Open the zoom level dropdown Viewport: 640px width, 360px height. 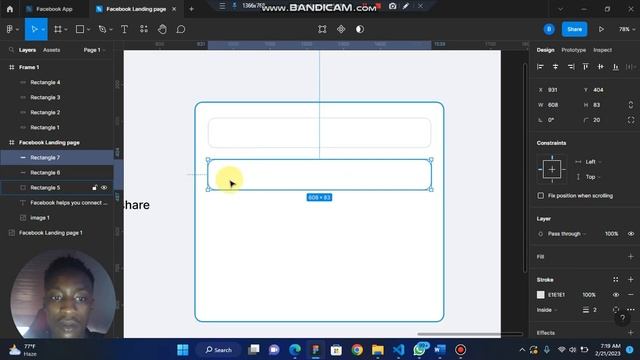coord(627,29)
